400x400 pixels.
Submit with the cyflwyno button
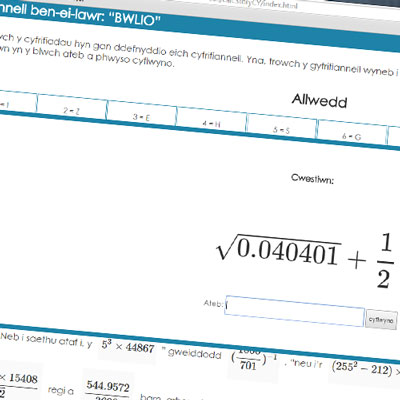[x=381, y=320]
